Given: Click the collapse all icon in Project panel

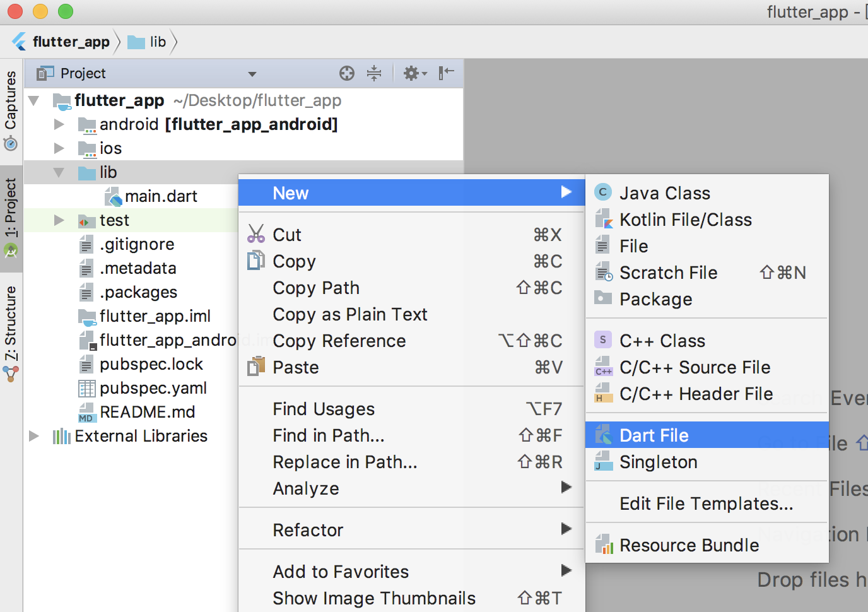Looking at the screenshot, I should [x=374, y=73].
